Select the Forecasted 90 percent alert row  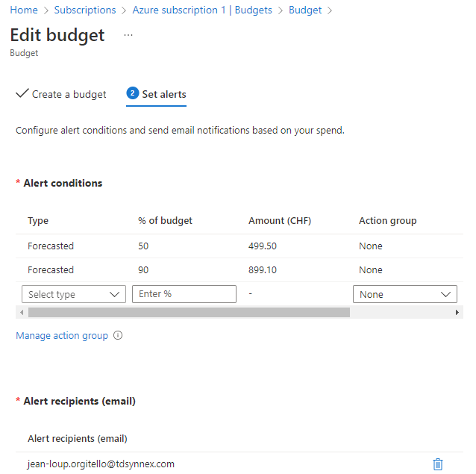tap(239, 270)
